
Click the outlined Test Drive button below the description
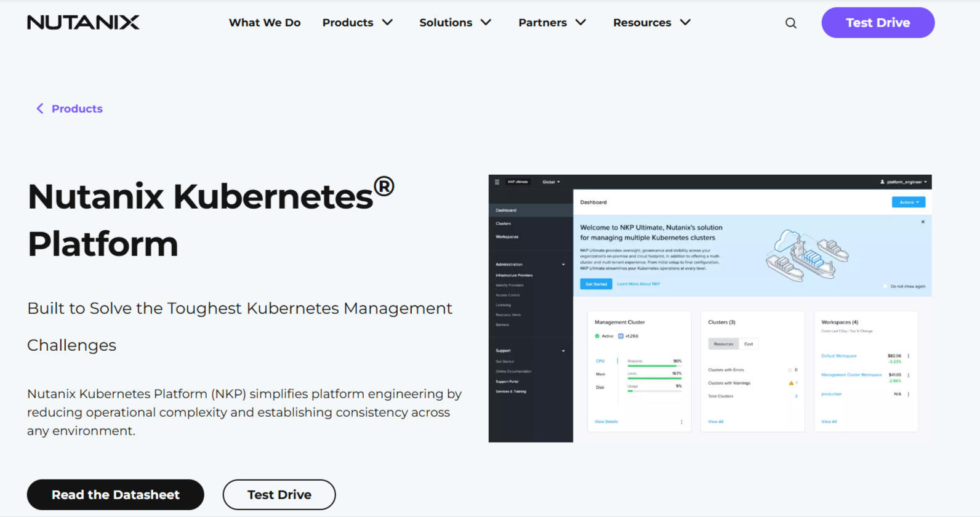coord(279,495)
